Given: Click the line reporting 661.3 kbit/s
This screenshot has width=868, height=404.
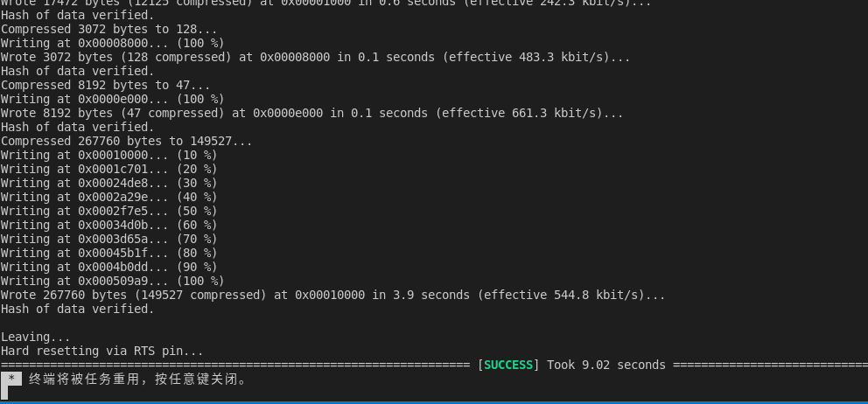Looking at the screenshot, I should click(x=311, y=113).
